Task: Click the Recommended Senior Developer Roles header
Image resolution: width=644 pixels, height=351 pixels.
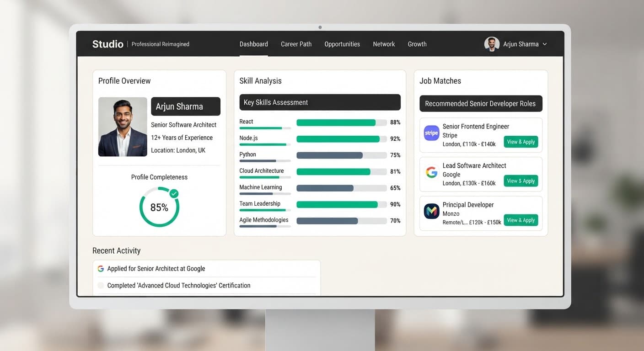Action: pyautogui.click(x=481, y=104)
